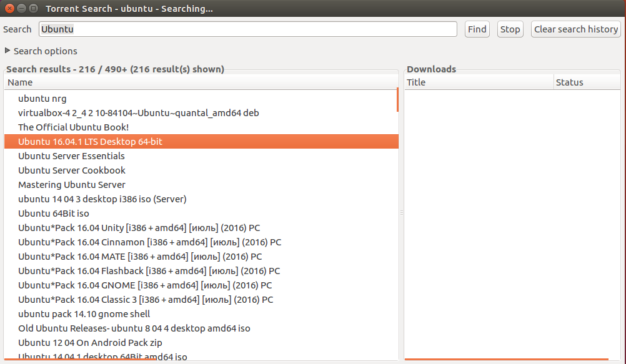
Task: Select Ubuntu*Pack 16.04 Cinnamon result
Action: (149, 242)
